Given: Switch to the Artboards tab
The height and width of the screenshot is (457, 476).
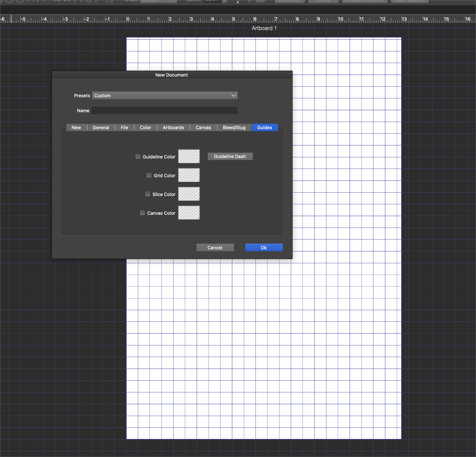Looking at the screenshot, I should pyautogui.click(x=173, y=128).
